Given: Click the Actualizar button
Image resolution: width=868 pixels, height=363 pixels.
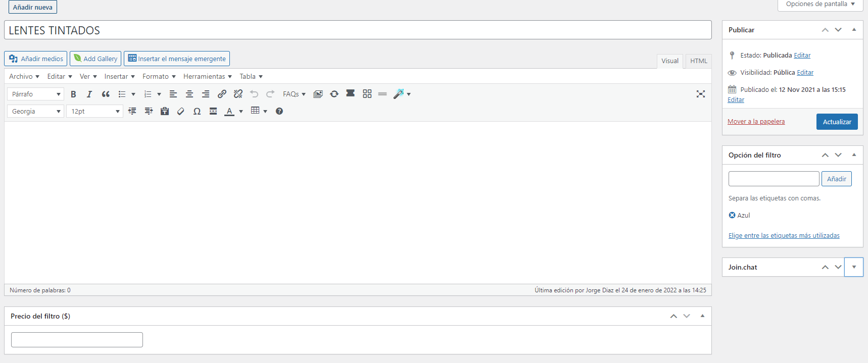Looking at the screenshot, I should click(x=837, y=122).
